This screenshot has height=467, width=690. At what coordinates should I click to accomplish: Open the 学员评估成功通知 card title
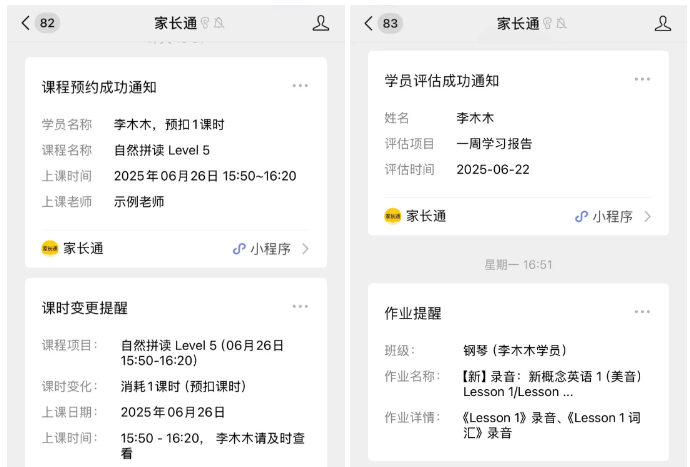(441, 81)
